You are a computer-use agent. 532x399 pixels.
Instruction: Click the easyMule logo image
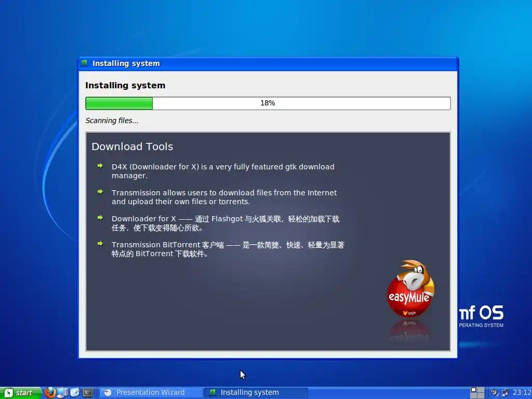pyautogui.click(x=410, y=289)
